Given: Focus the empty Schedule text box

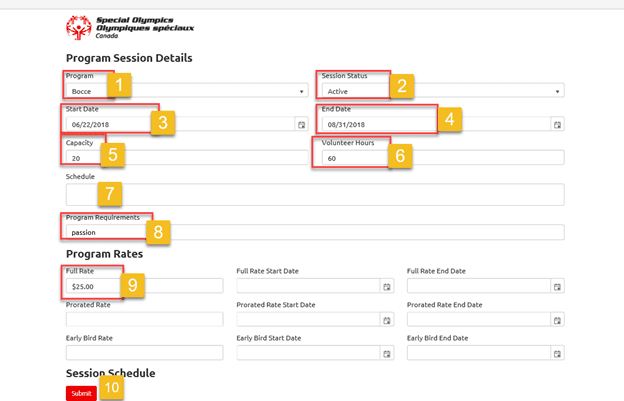Looking at the screenshot, I should pyautogui.click(x=315, y=195).
